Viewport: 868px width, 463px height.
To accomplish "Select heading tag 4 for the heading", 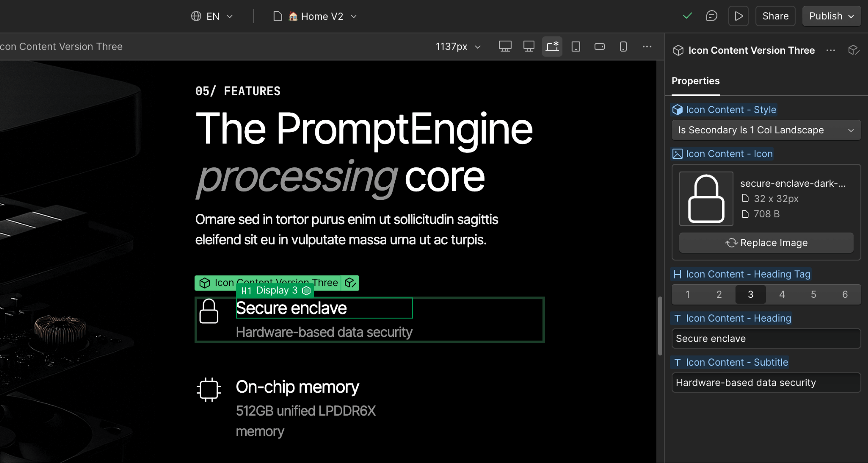I will [x=782, y=294].
